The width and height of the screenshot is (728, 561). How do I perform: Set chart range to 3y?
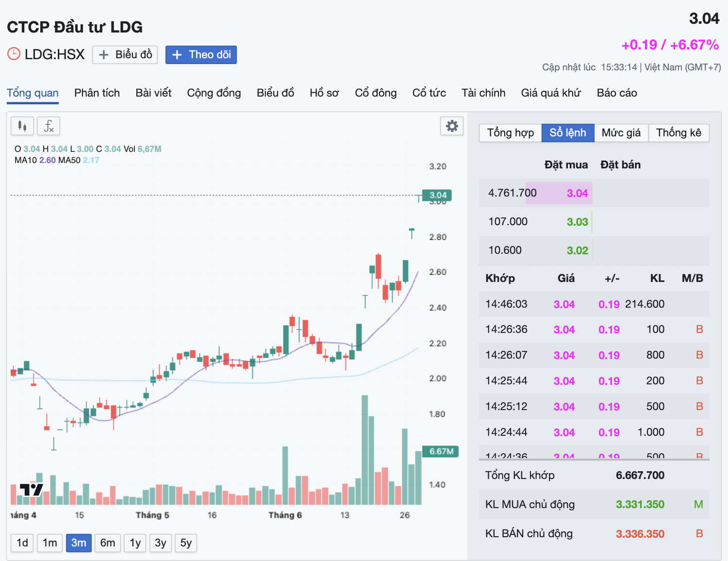coord(161,543)
